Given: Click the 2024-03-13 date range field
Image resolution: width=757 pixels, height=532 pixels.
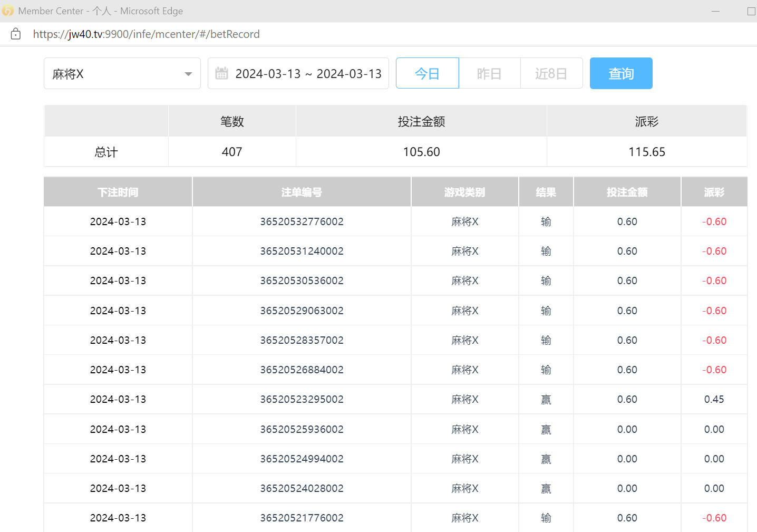Looking at the screenshot, I should click(298, 73).
